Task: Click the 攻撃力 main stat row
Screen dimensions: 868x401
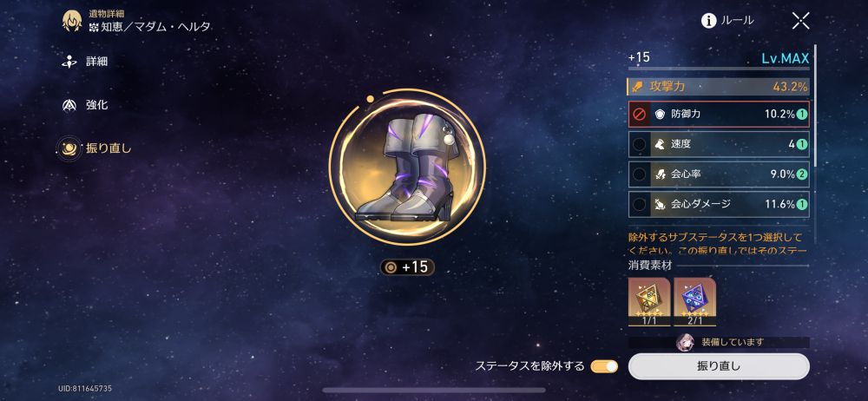Action: point(718,87)
